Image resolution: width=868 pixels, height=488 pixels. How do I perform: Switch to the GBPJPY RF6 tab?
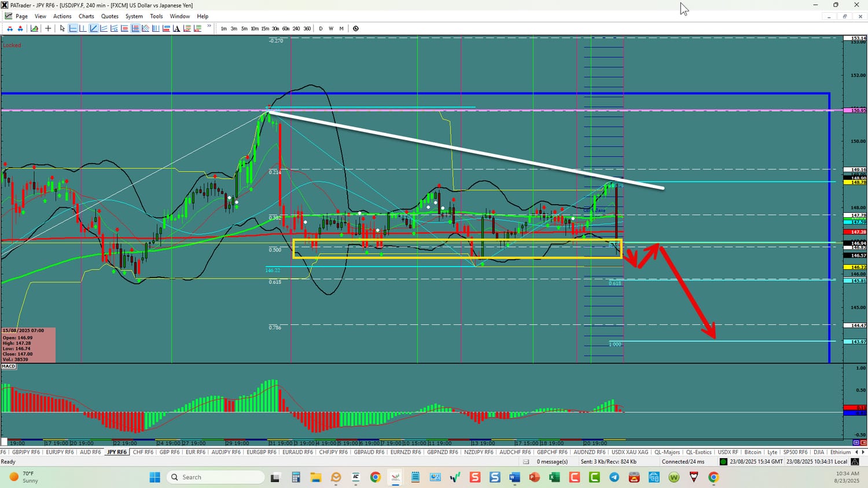(26, 452)
